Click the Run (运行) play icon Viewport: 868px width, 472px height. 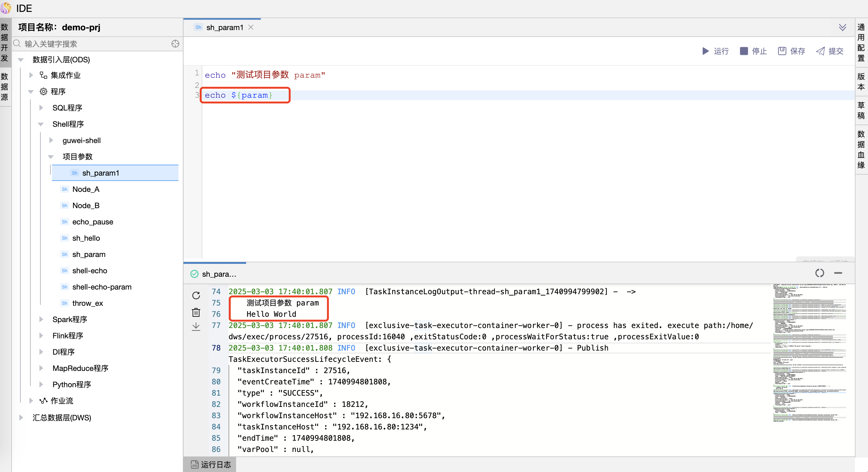[x=705, y=51]
